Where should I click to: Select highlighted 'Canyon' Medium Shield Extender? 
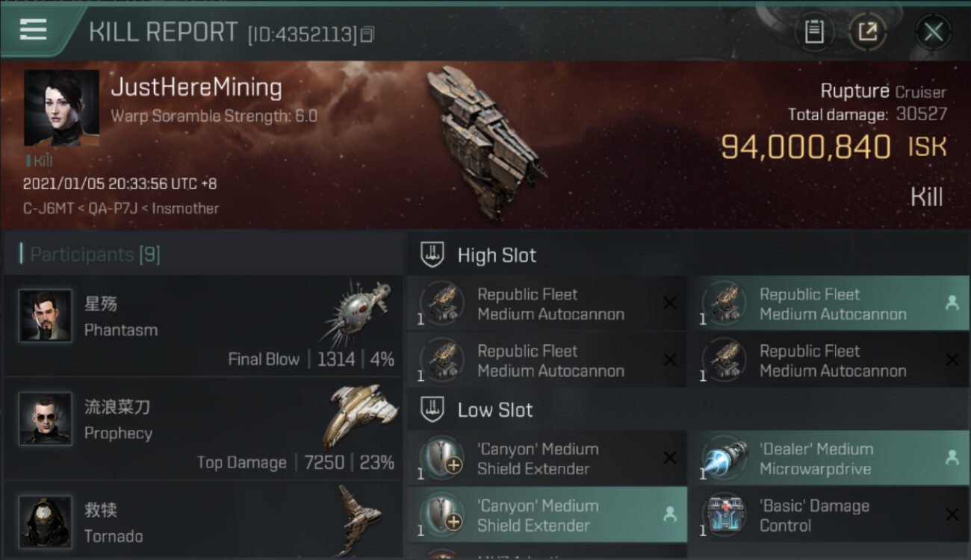547,515
